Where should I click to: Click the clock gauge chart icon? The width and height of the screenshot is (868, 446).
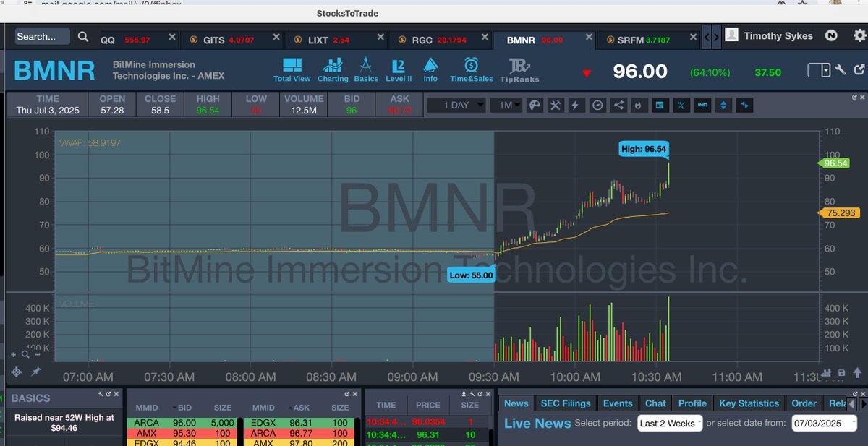click(597, 105)
